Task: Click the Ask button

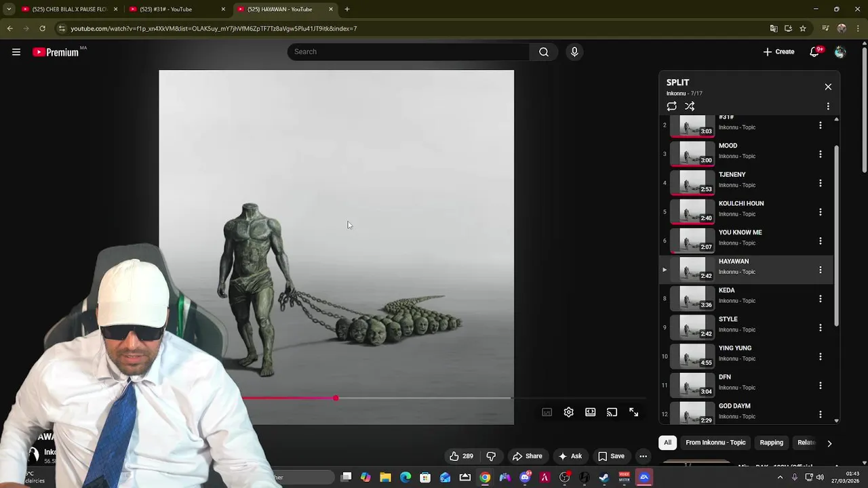Action: pos(570,456)
